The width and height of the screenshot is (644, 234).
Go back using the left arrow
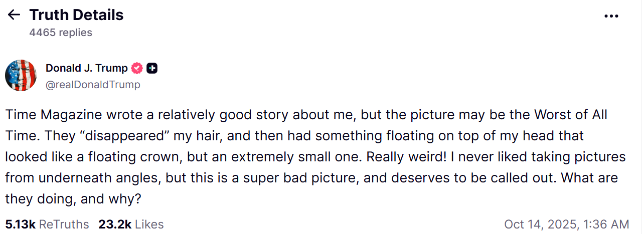coord(14,15)
